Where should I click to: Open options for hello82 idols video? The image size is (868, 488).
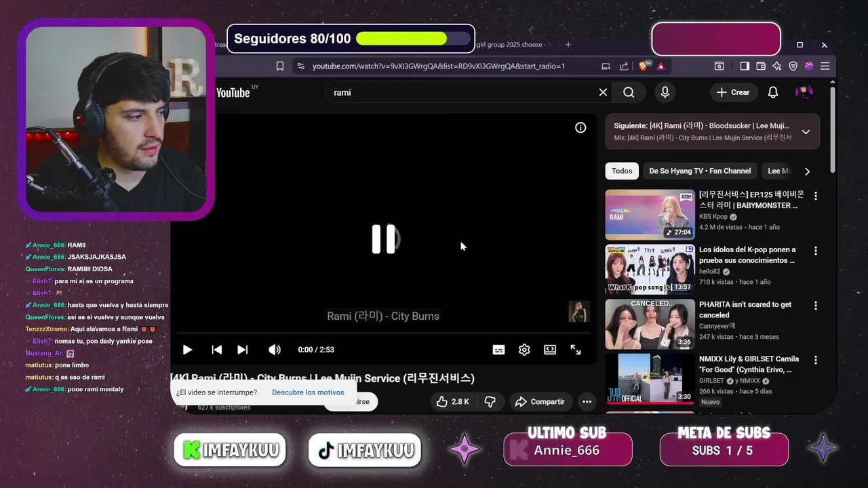(x=816, y=251)
